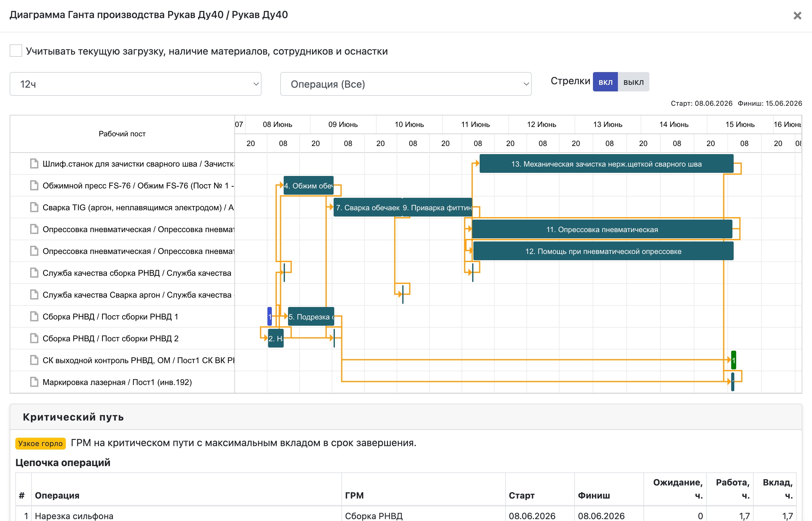Click the Критический путь section header
The height and width of the screenshot is (521, 812).
coord(406,417)
